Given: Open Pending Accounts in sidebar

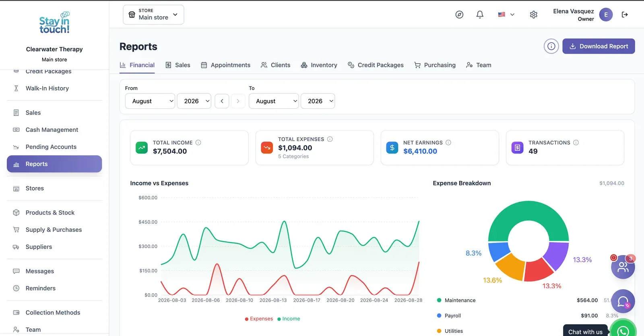Looking at the screenshot, I should click(54, 147).
